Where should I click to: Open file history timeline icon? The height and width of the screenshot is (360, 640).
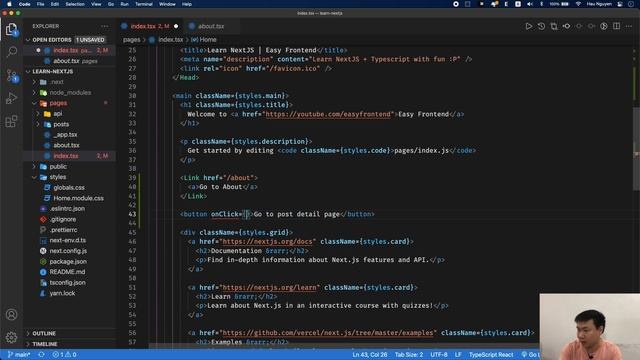541,26
